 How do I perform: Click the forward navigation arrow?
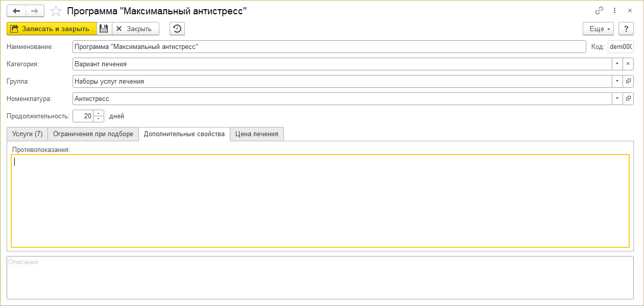(35, 11)
